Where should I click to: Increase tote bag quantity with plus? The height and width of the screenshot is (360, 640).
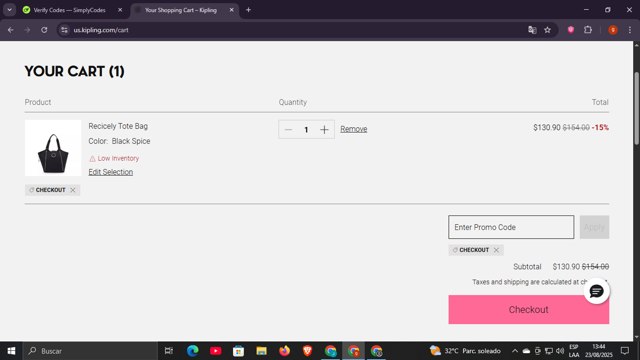(x=324, y=130)
